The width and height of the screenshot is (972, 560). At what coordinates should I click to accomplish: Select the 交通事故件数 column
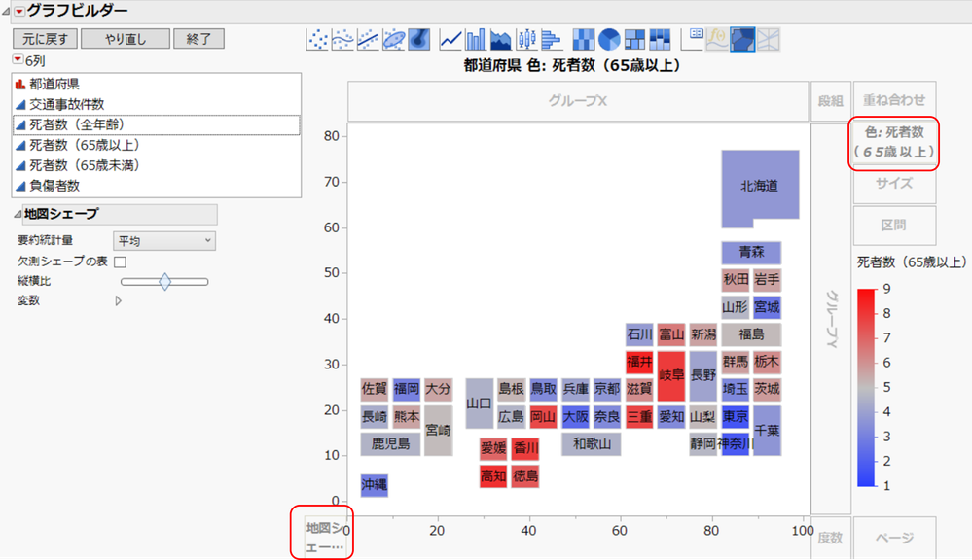157,105
